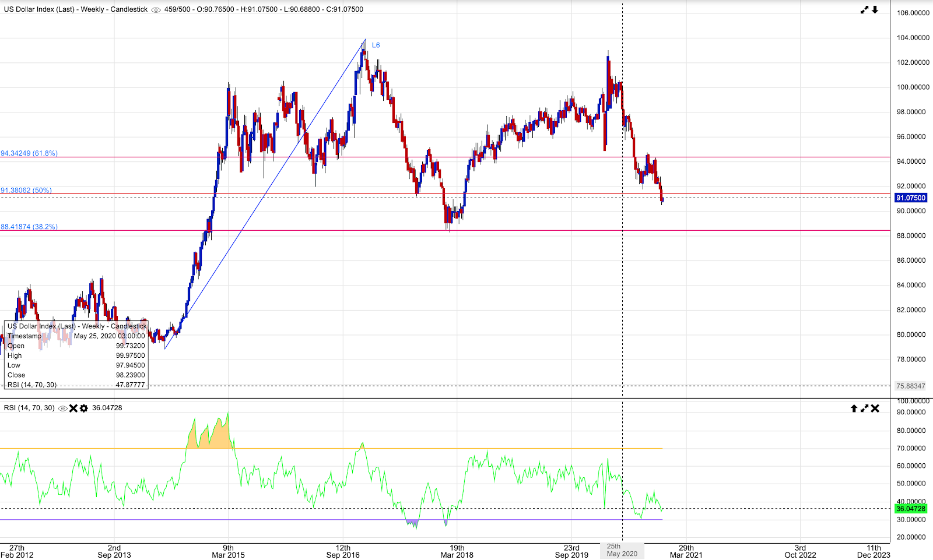This screenshot has width=933, height=560.
Task: Click the Close value 98.23900 in tooltip
Action: (x=131, y=375)
